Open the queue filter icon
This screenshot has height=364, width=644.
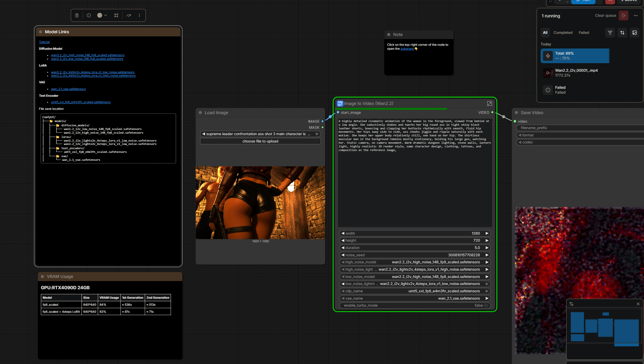[610, 33]
